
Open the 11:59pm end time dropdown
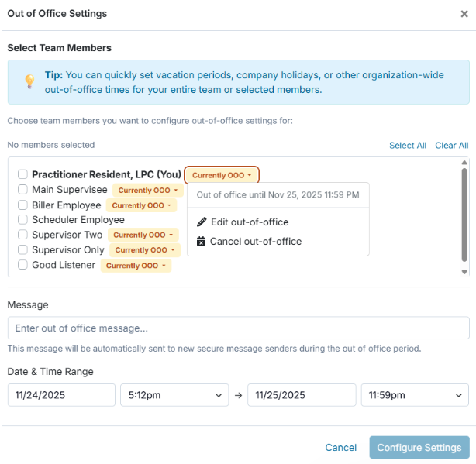pyautogui.click(x=415, y=395)
